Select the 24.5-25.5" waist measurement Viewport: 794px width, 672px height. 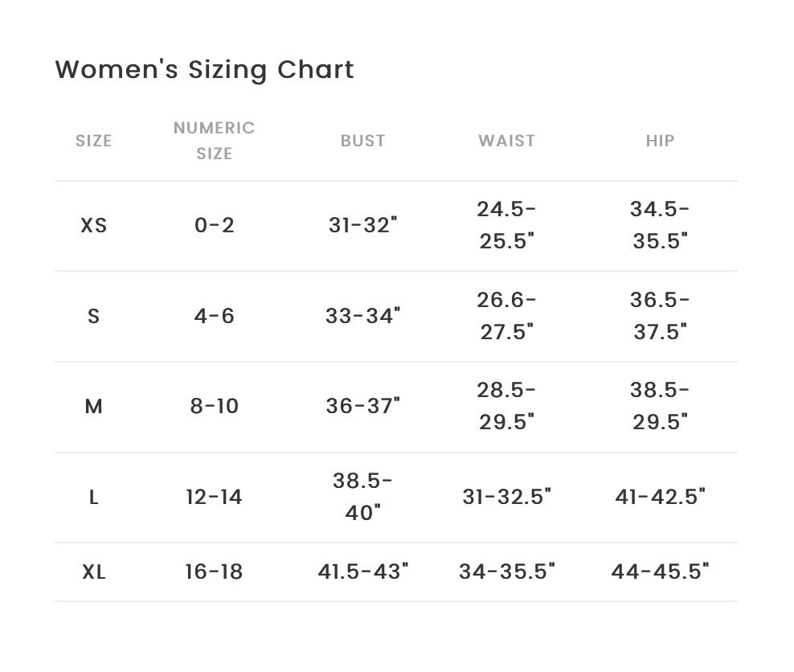(x=506, y=225)
